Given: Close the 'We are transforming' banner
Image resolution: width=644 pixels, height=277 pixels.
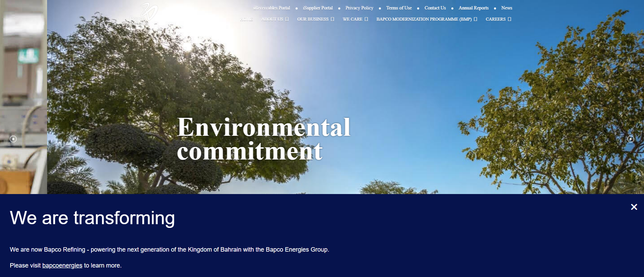Looking at the screenshot, I should 634,207.
